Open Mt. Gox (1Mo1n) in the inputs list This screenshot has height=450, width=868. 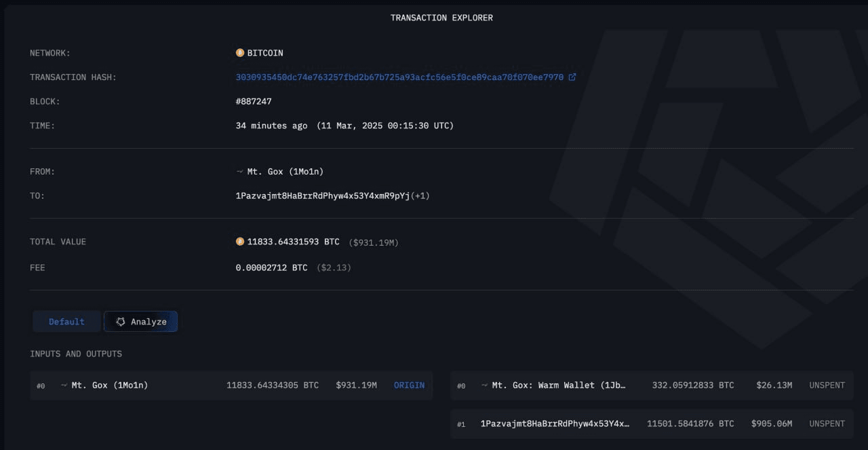coord(110,386)
